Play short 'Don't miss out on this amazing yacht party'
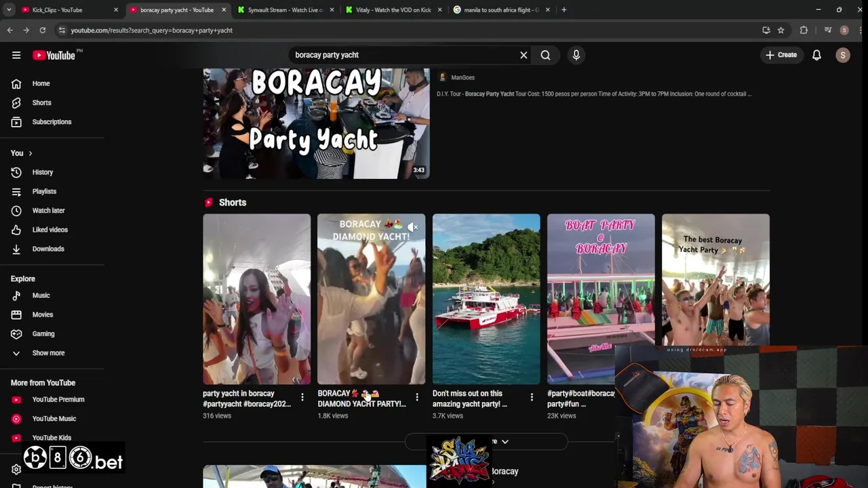868x488 pixels. 486,299
